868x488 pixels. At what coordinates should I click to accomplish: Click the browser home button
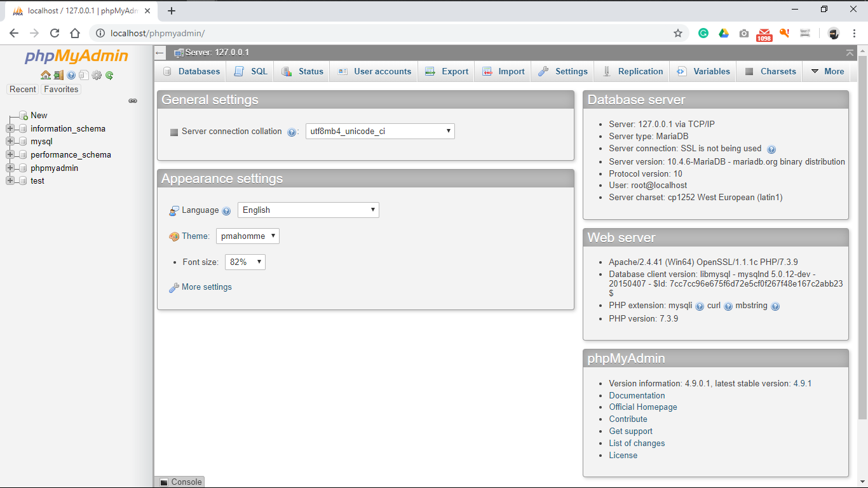(75, 33)
